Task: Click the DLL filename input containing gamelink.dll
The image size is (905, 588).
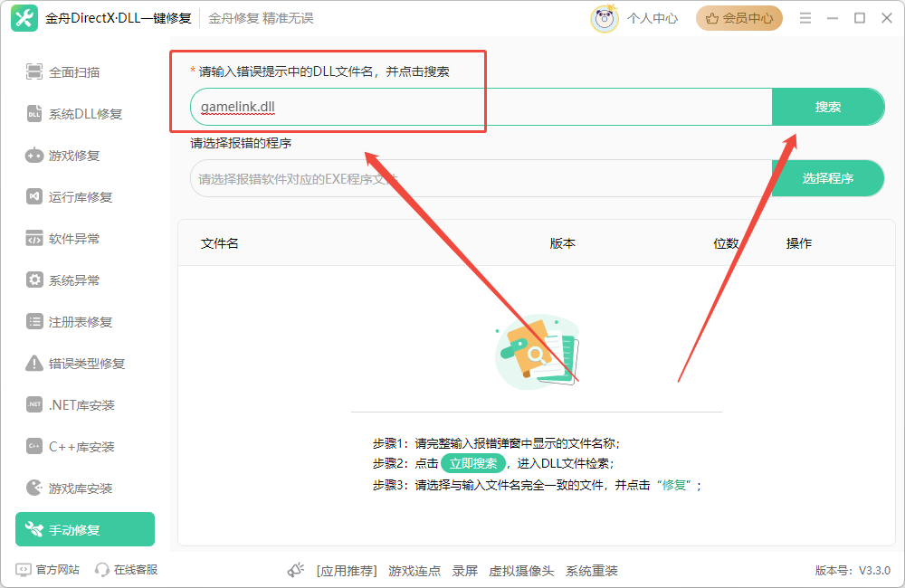Action: [x=481, y=107]
